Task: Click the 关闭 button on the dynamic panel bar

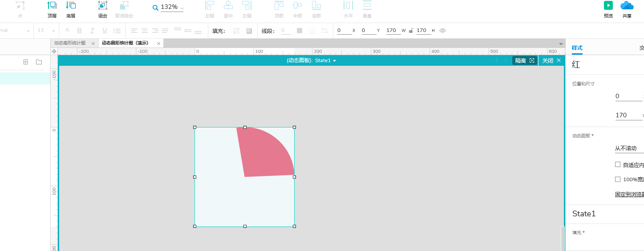Action: pyautogui.click(x=551, y=60)
